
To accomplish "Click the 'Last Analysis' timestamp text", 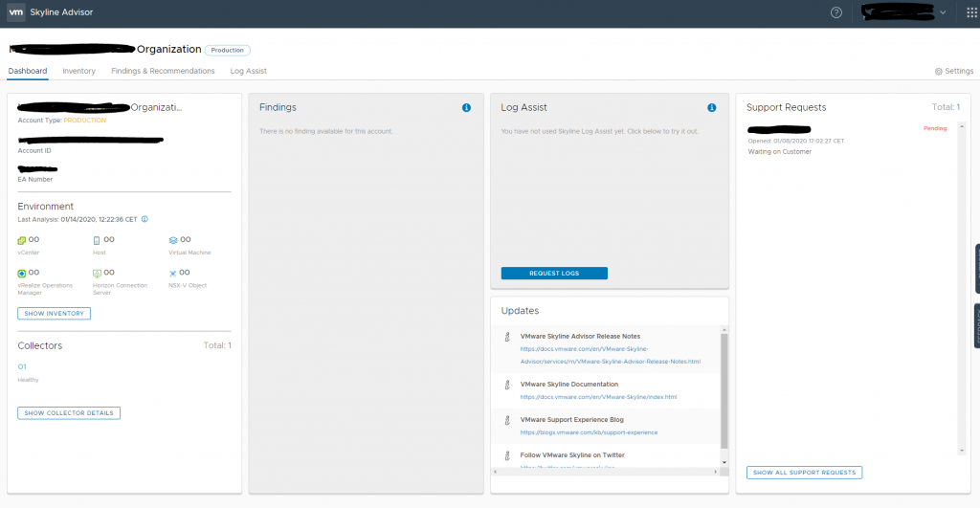I will [78, 219].
